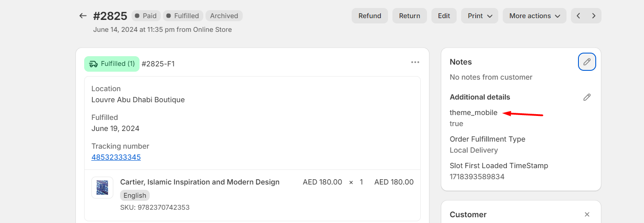Open fulfillment options three-dot menu
The height and width of the screenshot is (223, 644).
[415, 62]
